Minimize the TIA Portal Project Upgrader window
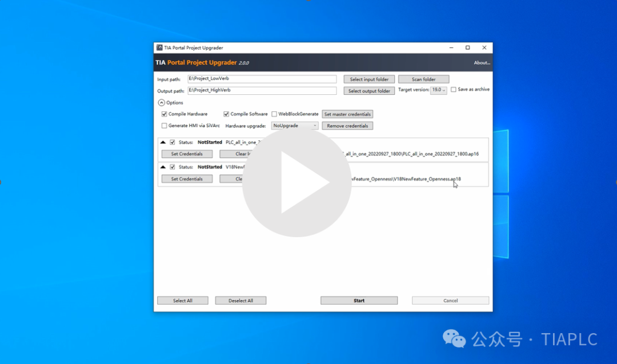 click(x=451, y=47)
